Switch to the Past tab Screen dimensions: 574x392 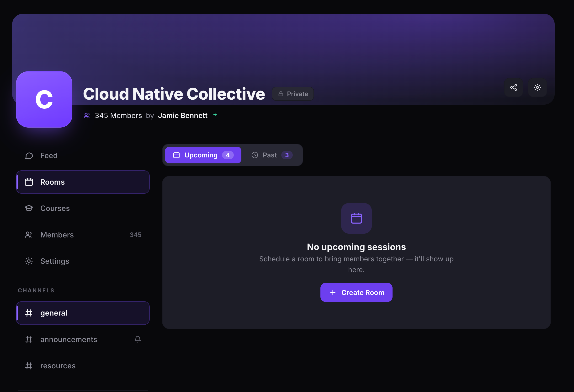(x=272, y=155)
